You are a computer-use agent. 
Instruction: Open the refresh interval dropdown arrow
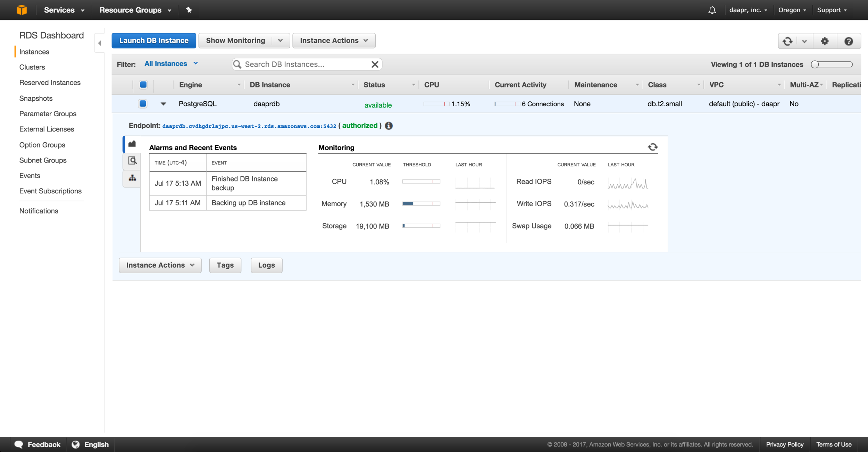[x=804, y=41]
